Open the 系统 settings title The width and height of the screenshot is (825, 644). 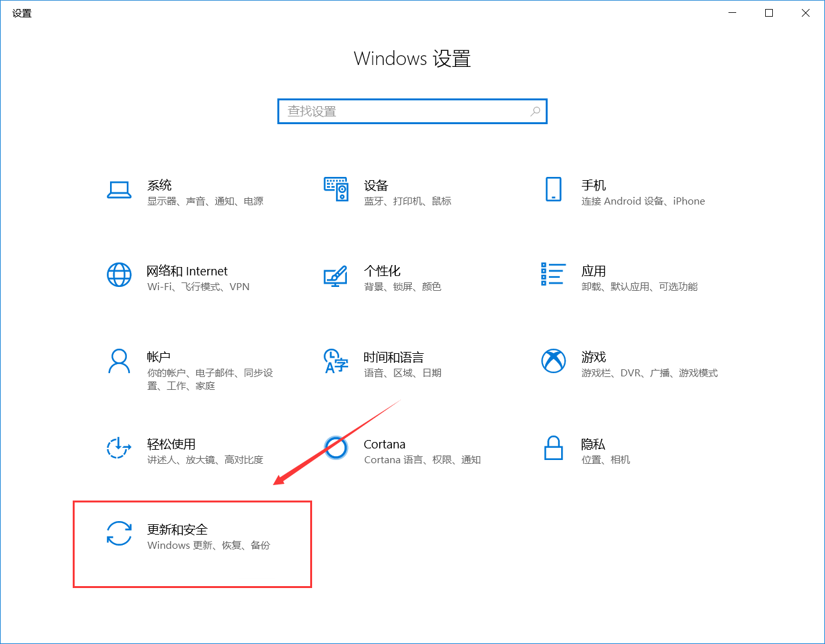(x=160, y=185)
